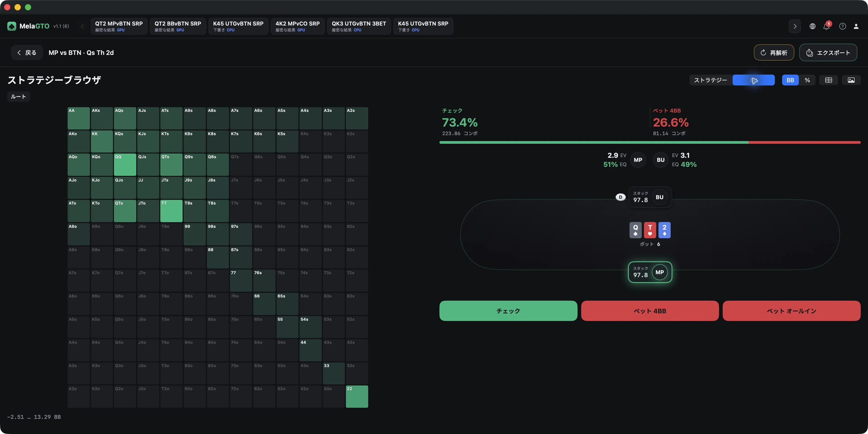Click the チェック 73.4% statistic

click(x=460, y=122)
